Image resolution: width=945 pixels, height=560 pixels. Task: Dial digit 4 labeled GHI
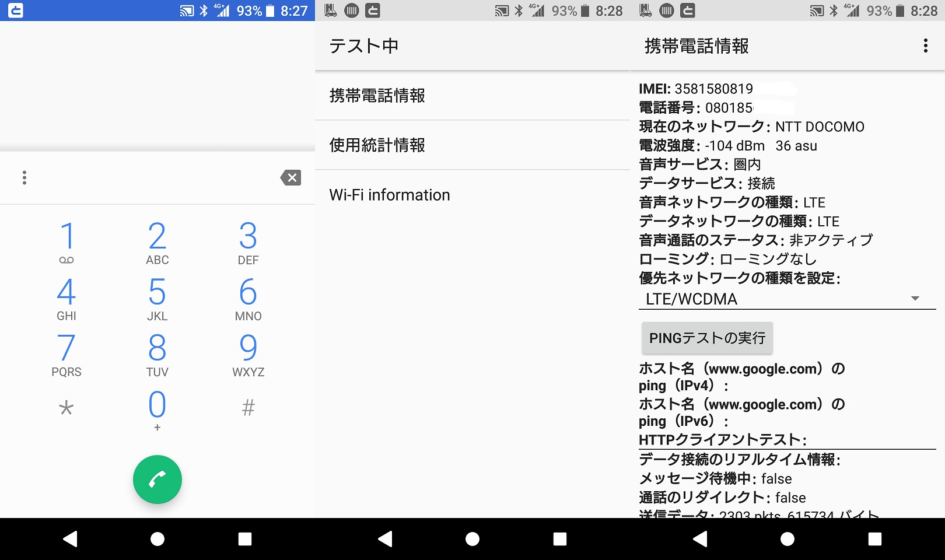pos(66,299)
